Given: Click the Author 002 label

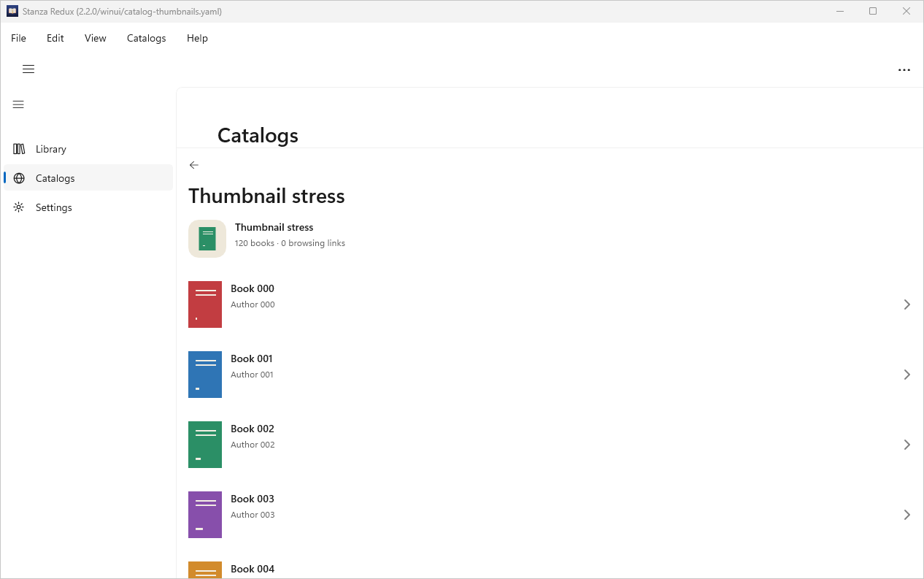Looking at the screenshot, I should (253, 445).
